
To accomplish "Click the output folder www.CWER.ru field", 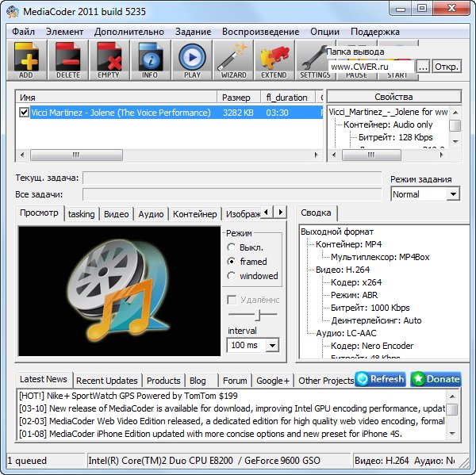I will click(x=371, y=67).
